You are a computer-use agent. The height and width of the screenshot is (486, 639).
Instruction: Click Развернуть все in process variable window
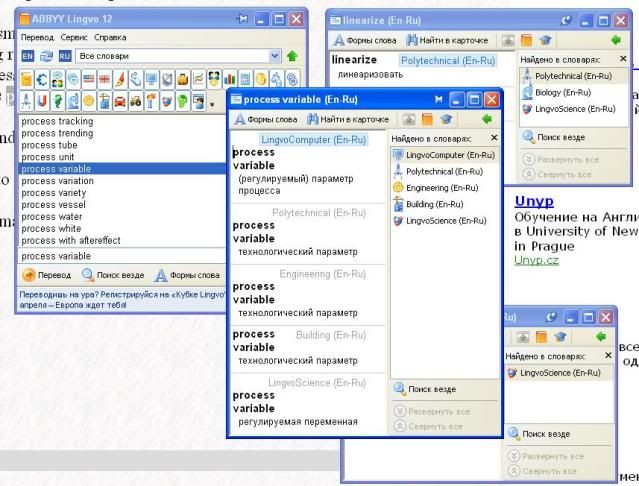pyautogui.click(x=432, y=411)
